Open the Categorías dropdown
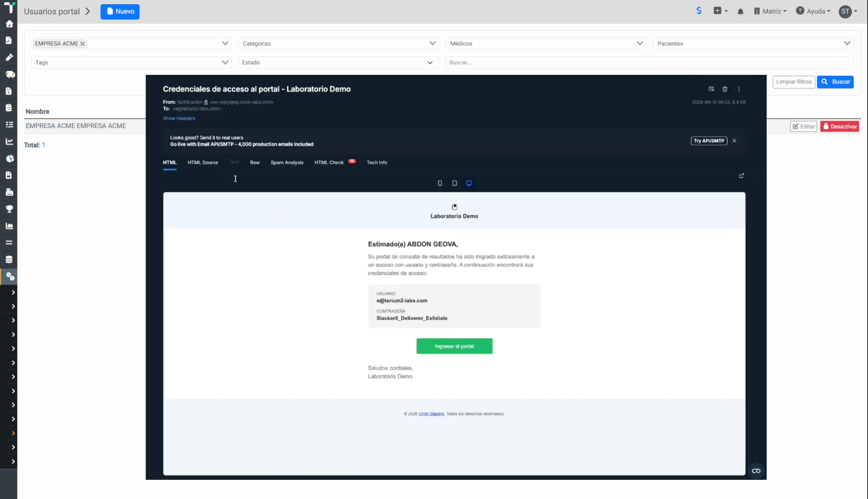This screenshot has width=868, height=499. pos(338,44)
